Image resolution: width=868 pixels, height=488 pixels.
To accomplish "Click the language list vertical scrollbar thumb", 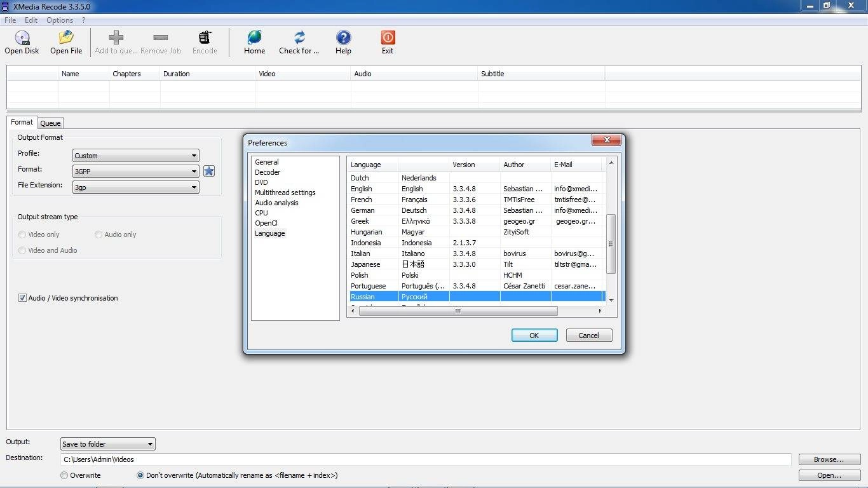I will point(611,244).
